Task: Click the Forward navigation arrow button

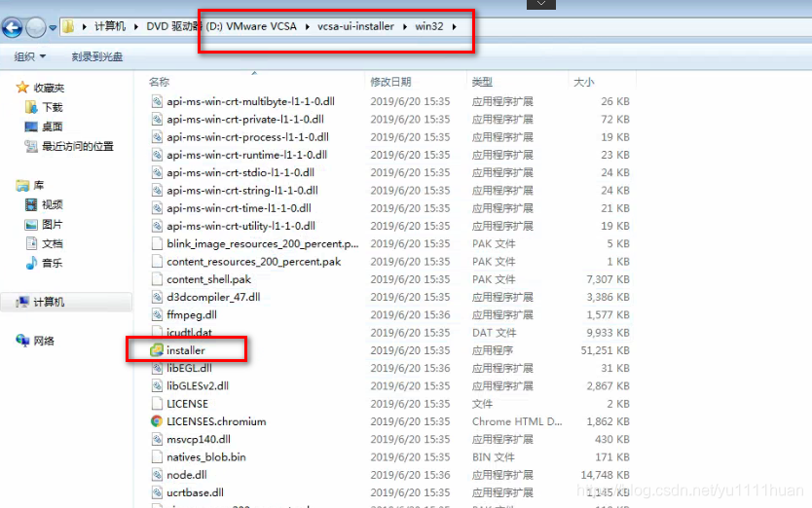Action: click(36, 27)
